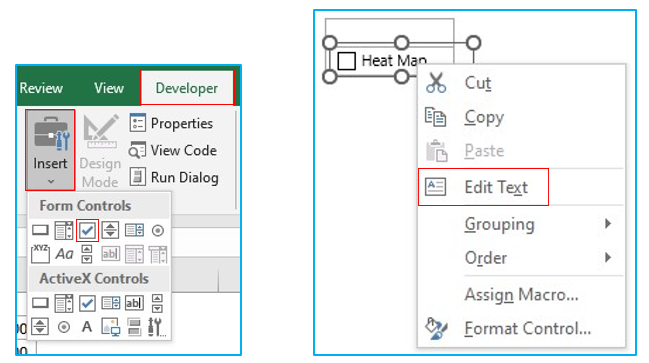Click Run Dialog command

click(x=174, y=178)
